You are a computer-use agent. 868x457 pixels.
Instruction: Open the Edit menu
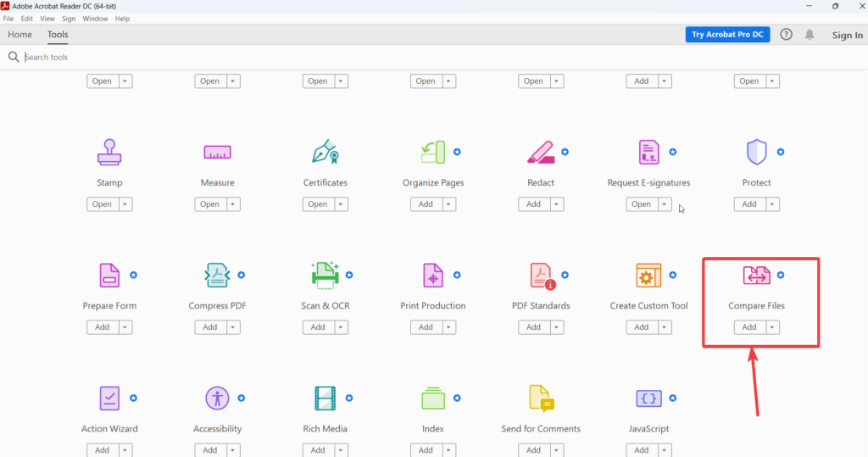(x=27, y=19)
